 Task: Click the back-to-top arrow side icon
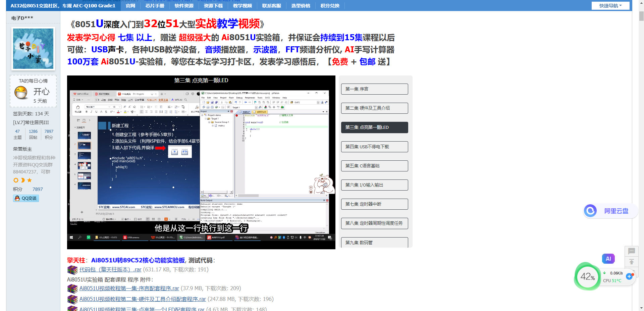pos(632,262)
